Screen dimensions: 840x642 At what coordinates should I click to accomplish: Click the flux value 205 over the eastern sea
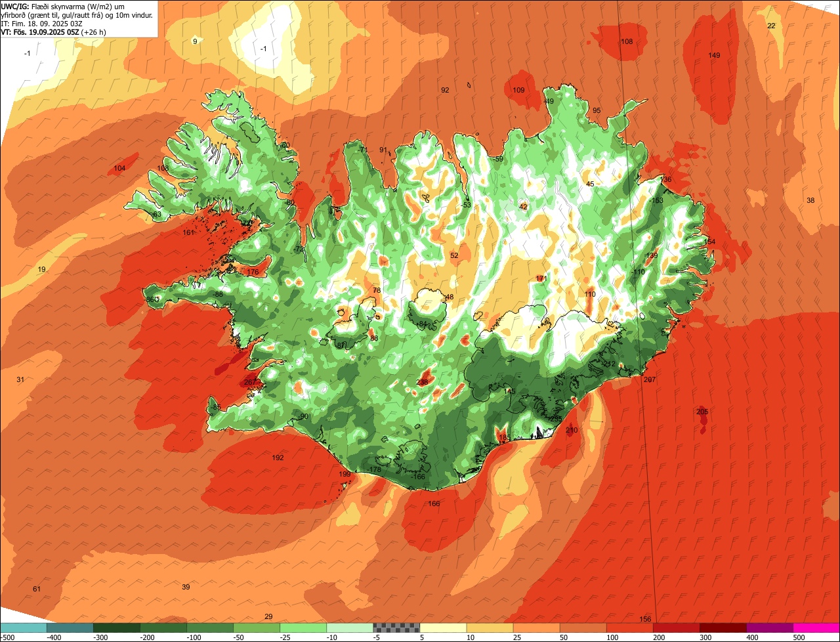[702, 412]
